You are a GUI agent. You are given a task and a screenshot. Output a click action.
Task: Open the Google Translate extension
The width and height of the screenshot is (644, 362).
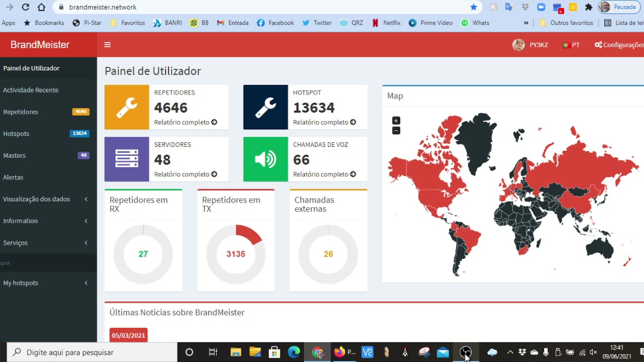509,7
